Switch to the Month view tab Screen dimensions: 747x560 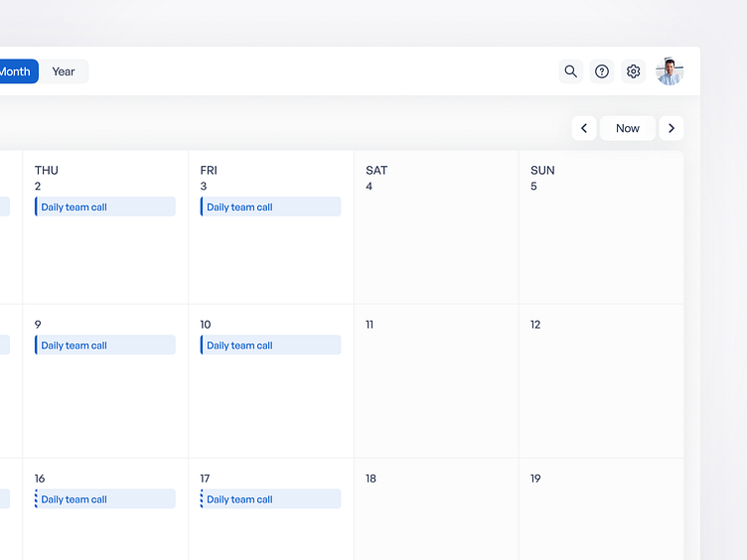(x=17, y=71)
